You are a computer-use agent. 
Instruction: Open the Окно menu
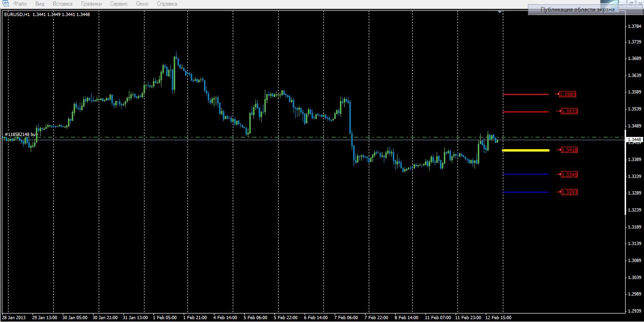click(142, 4)
